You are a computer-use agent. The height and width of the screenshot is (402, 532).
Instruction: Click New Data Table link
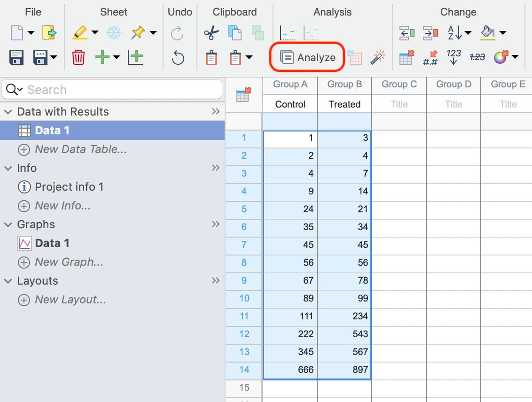coord(81,149)
